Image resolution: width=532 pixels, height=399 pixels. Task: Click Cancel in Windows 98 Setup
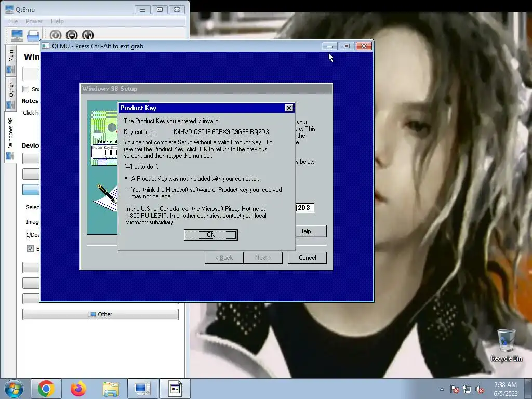point(308,258)
